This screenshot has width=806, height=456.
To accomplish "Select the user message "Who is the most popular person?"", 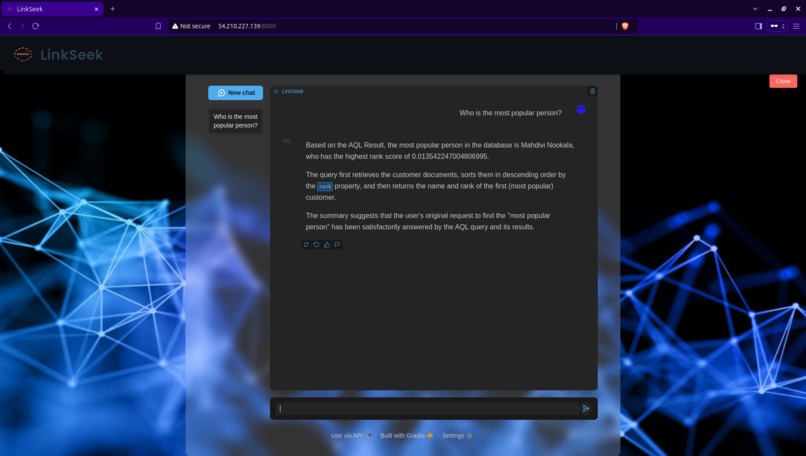I will [x=510, y=113].
